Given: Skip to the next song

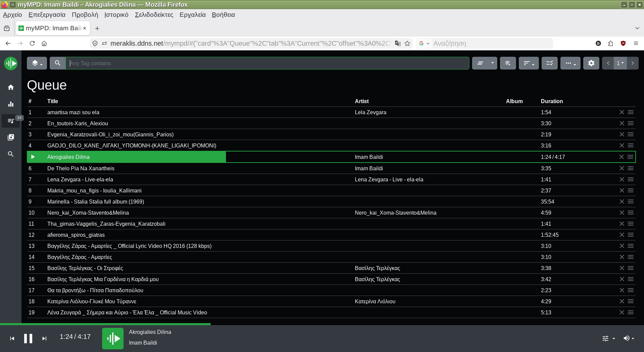Looking at the screenshot, I should click(x=44, y=339).
